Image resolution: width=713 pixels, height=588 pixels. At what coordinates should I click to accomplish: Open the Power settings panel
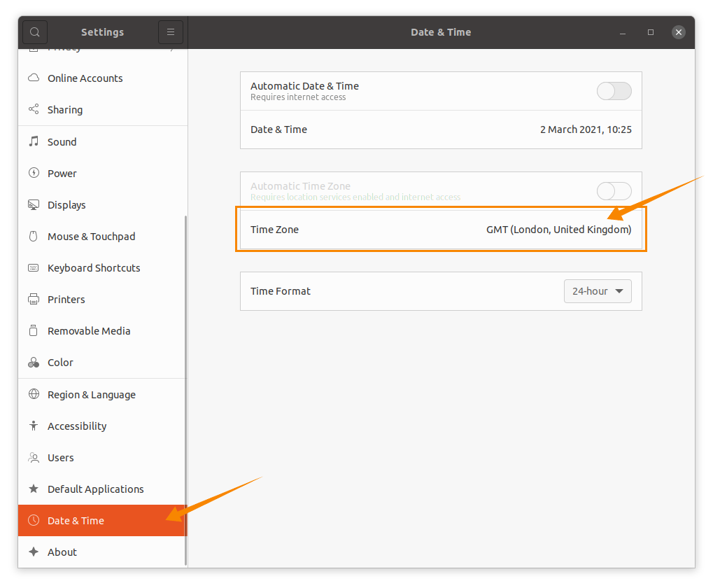(x=103, y=174)
